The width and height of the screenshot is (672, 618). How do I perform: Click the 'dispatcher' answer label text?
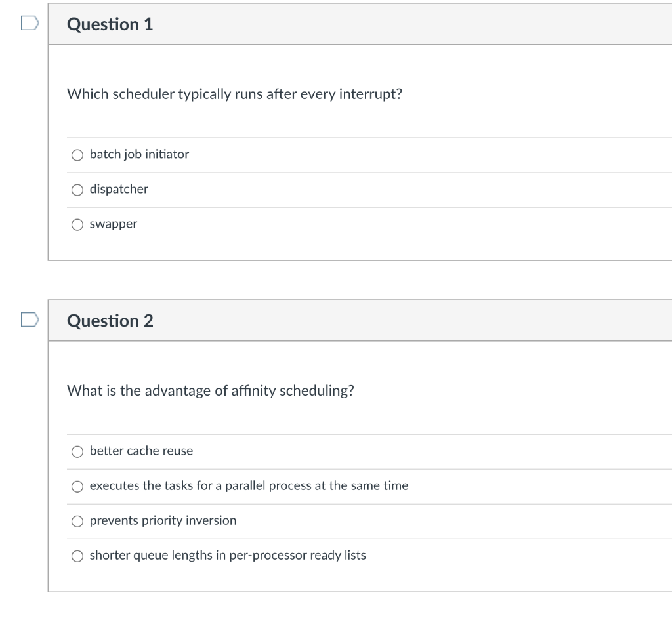(119, 189)
